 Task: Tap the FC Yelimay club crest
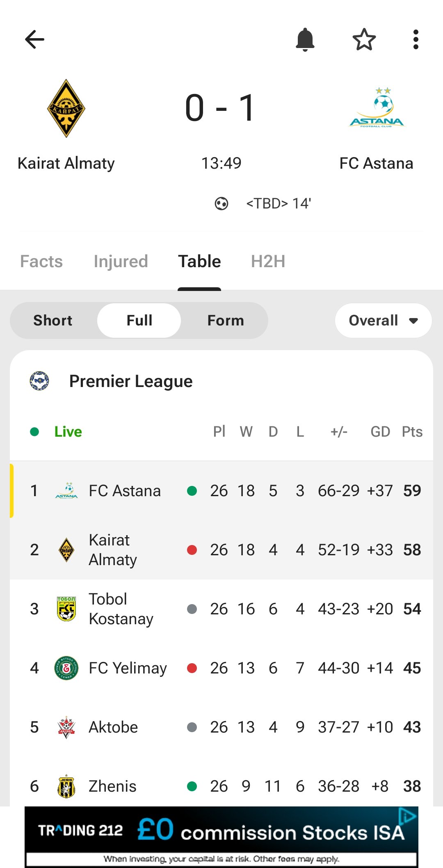(x=66, y=668)
